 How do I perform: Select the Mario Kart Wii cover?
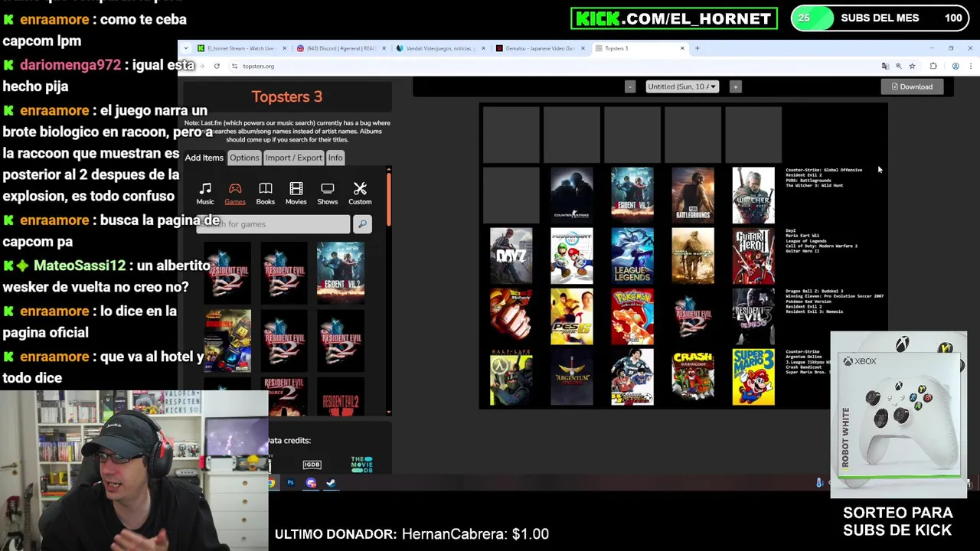pyautogui.click(x=572, y=256)
